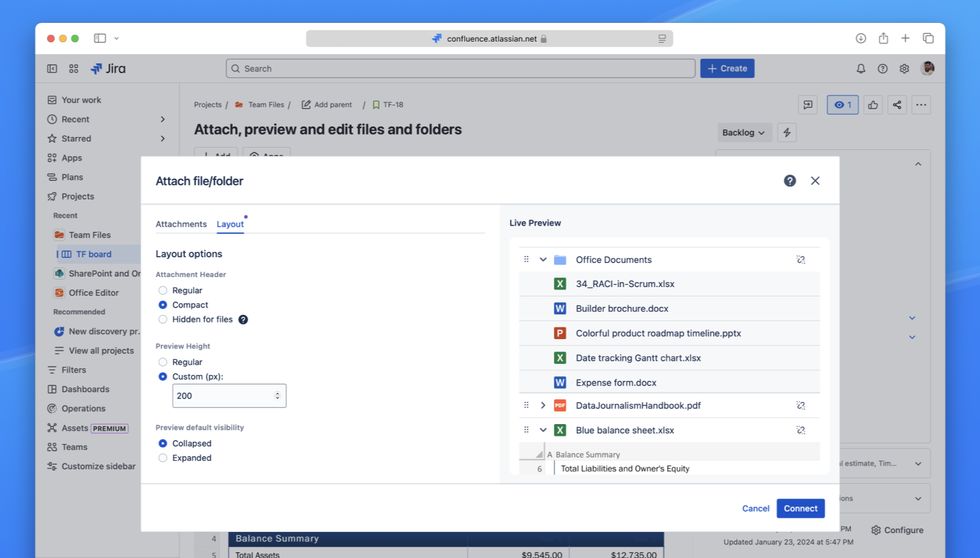Collapse the Jira sidebar panel icon
Screen dimensions: 980x558
coord(52,69)
